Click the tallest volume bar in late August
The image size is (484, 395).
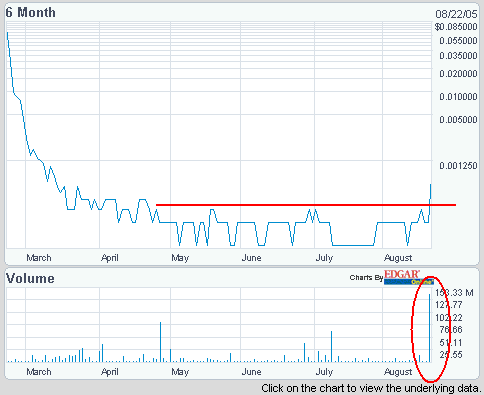(x=429, y=328)
